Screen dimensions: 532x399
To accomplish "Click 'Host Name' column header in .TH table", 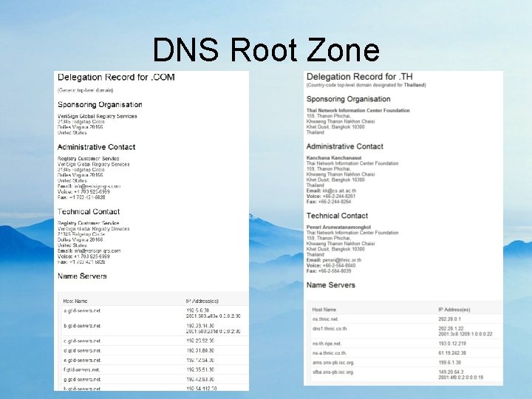I will [324, 310].
